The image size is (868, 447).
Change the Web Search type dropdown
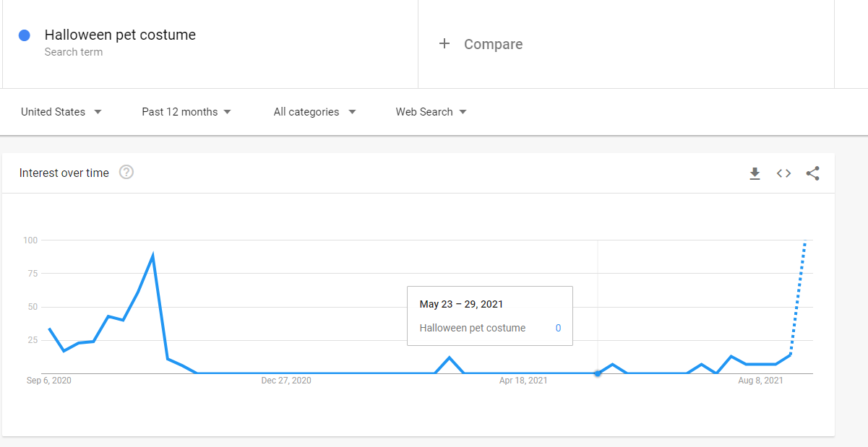(x=431, y=112)
